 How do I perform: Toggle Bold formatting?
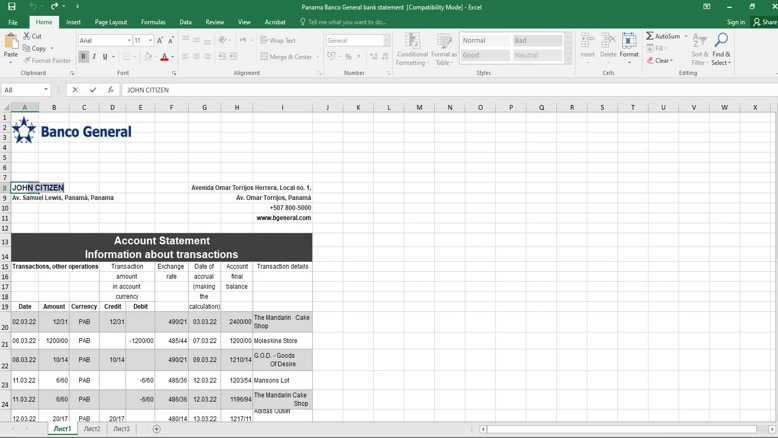[83, 57]
